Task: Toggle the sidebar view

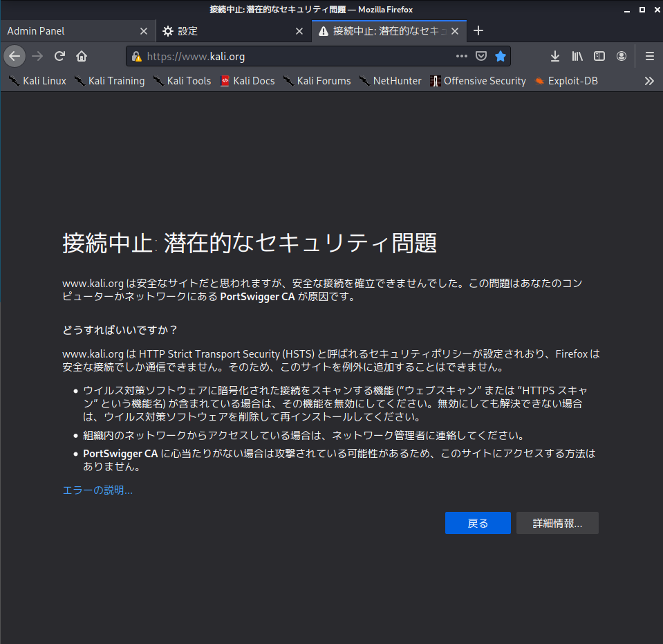Action: click(x=599, y=56)
